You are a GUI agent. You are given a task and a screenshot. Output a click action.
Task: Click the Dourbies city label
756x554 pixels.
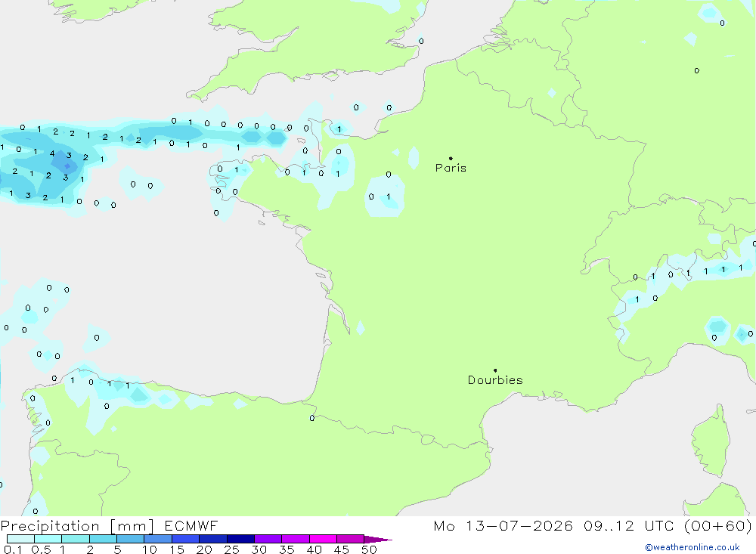tap(495, 380)
